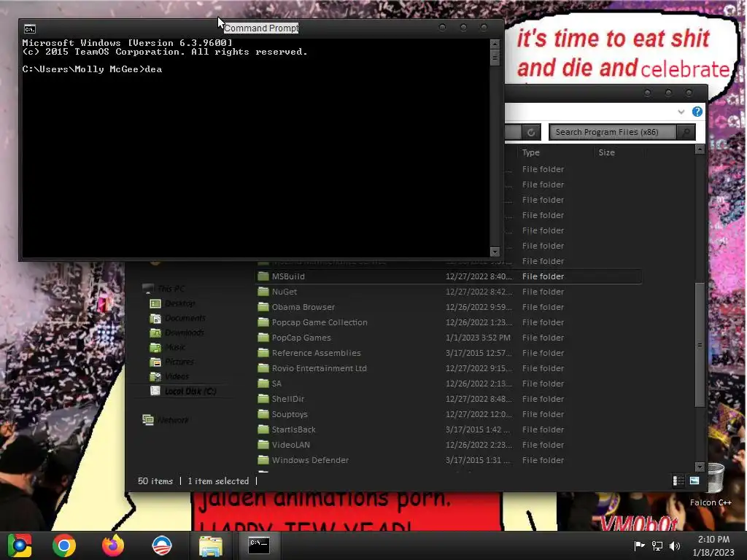Screen dimensions: 747x560
Task: Sort files by the Size column
Action: click(x=606, y=152)
